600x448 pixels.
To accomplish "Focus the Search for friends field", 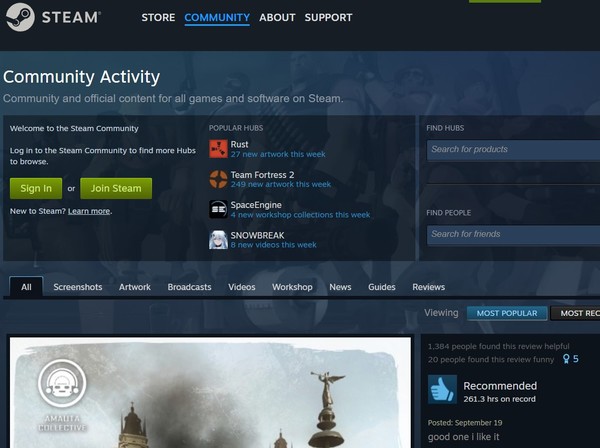I will point(512,234).
